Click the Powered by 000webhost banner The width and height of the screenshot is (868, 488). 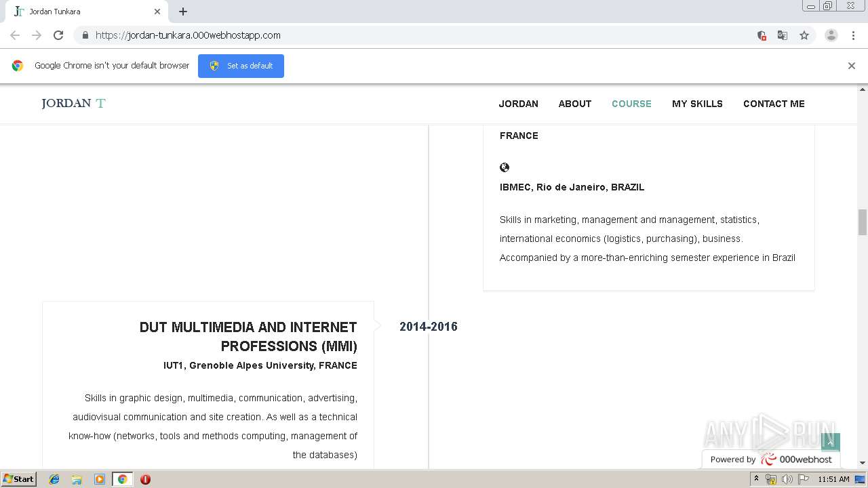pos(771,459)
